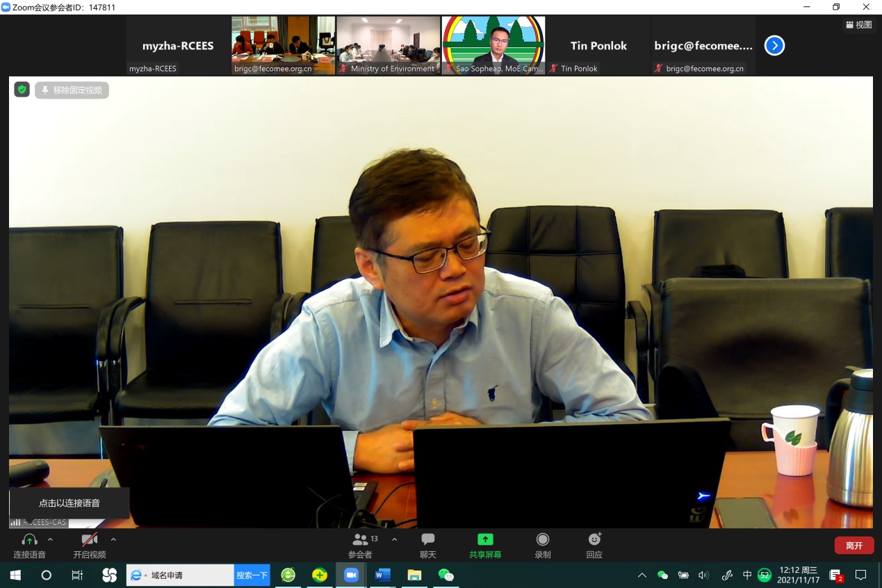Open File Explorer in the taskbar

click(x=414, y=575)
